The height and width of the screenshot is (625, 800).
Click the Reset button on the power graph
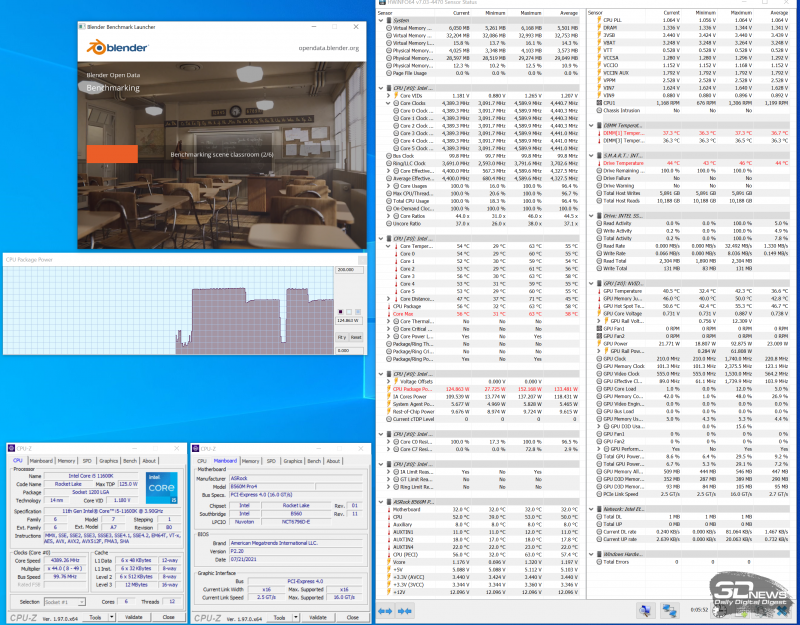pos(356,337)
